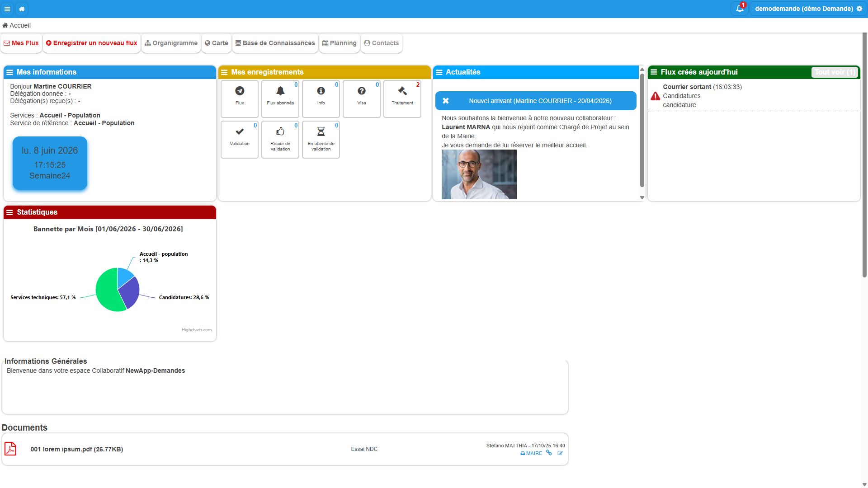The width and height of the screenshot is (868, 488).
Task: Toggle the Mes enregistrements panel menu
Action: tap(224, 72)
